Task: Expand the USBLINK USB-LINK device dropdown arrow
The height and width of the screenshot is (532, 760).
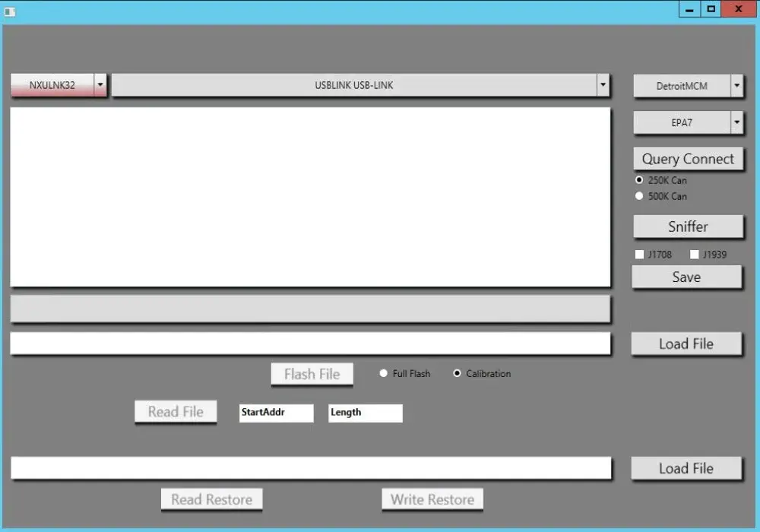Action: click(603, 85)
